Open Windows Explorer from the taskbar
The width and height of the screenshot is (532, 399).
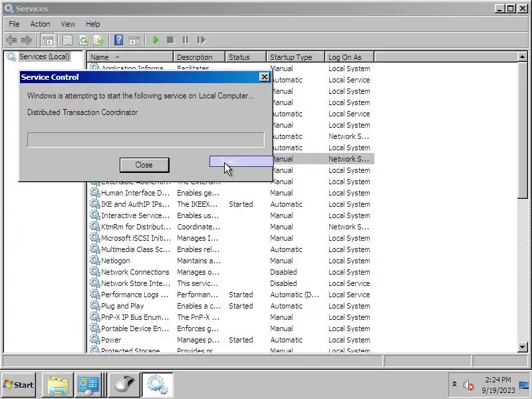pos(58,385)
